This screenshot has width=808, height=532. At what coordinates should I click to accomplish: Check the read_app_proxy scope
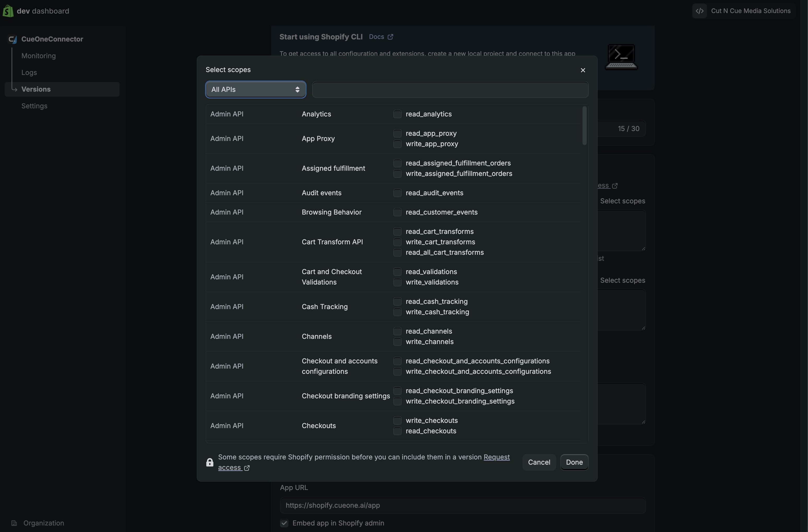[397, 133]
